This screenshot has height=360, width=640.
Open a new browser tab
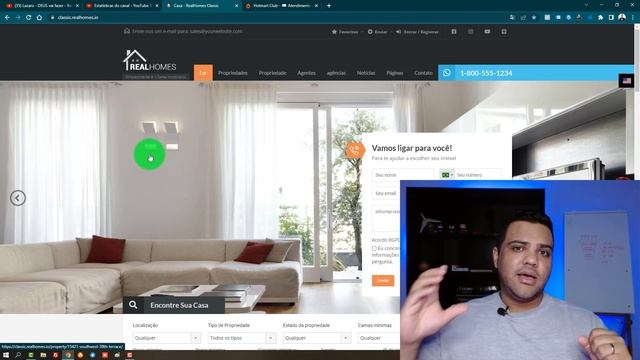pyautogui.click(x=329, y=6)
